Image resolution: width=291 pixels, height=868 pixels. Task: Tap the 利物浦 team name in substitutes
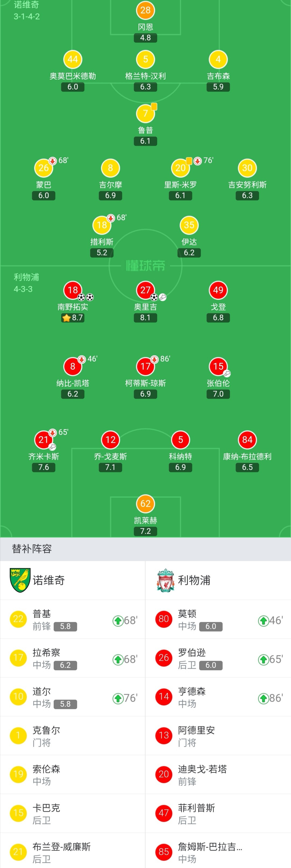194,580
